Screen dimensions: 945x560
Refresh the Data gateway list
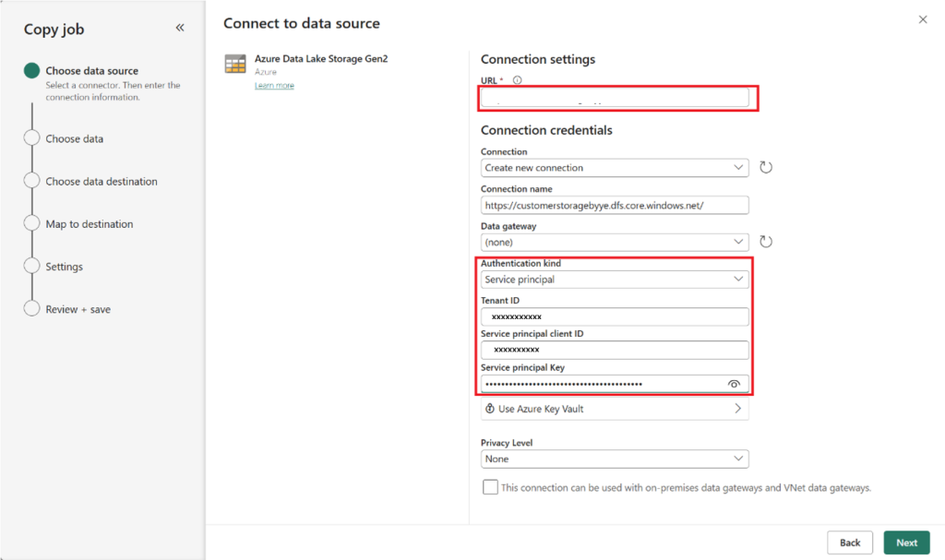[x=765, y=242]
